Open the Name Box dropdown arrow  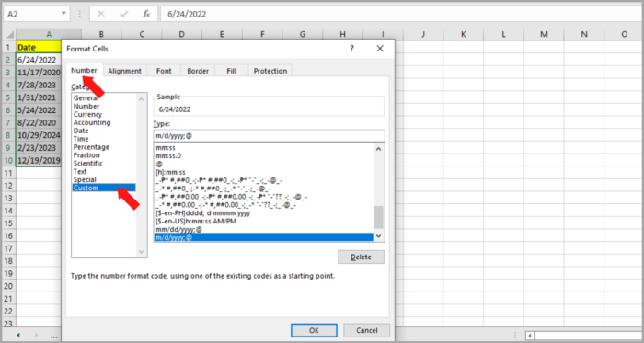click(63, 14)
